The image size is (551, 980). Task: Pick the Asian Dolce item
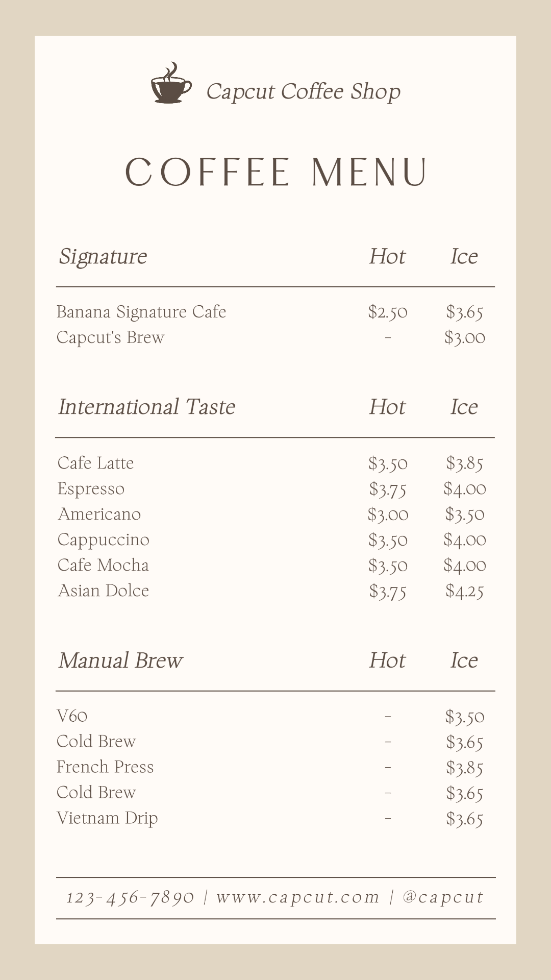click(x=104, y=591)
